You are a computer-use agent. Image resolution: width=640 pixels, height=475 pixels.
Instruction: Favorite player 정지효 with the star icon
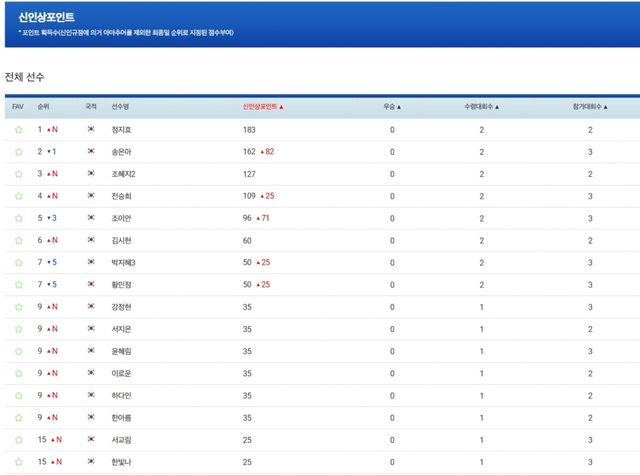pyautogui.click(x=18, y=130)
